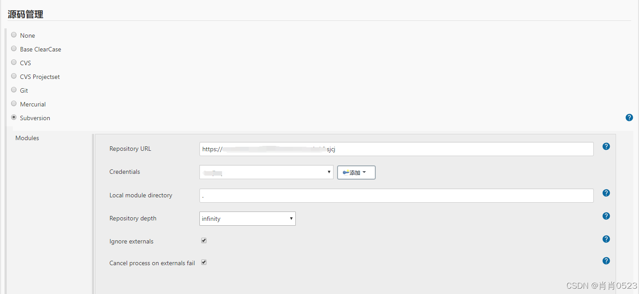
Task: Select CVS Projectset radio button
Action: click(14, 76)
